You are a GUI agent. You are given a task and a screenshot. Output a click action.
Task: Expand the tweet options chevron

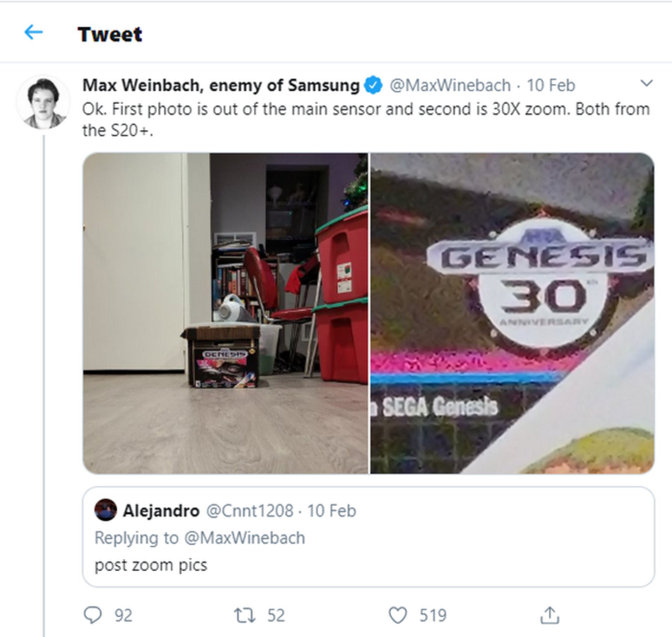646,84
